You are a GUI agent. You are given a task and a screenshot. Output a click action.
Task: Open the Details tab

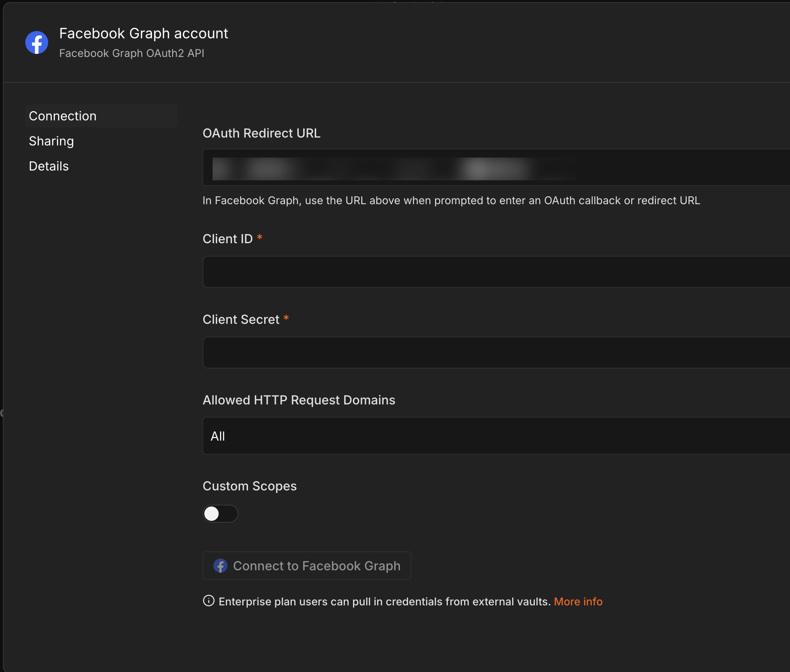pos(49,166)
